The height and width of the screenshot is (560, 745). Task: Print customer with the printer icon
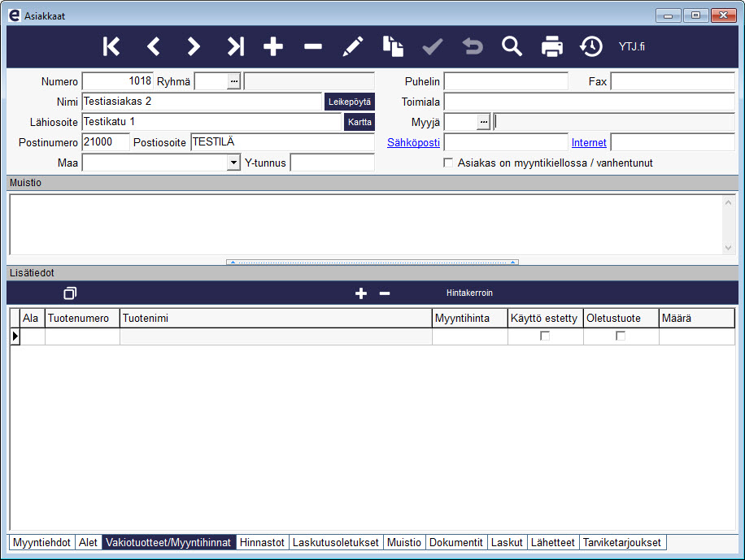(x=552, y=46)
